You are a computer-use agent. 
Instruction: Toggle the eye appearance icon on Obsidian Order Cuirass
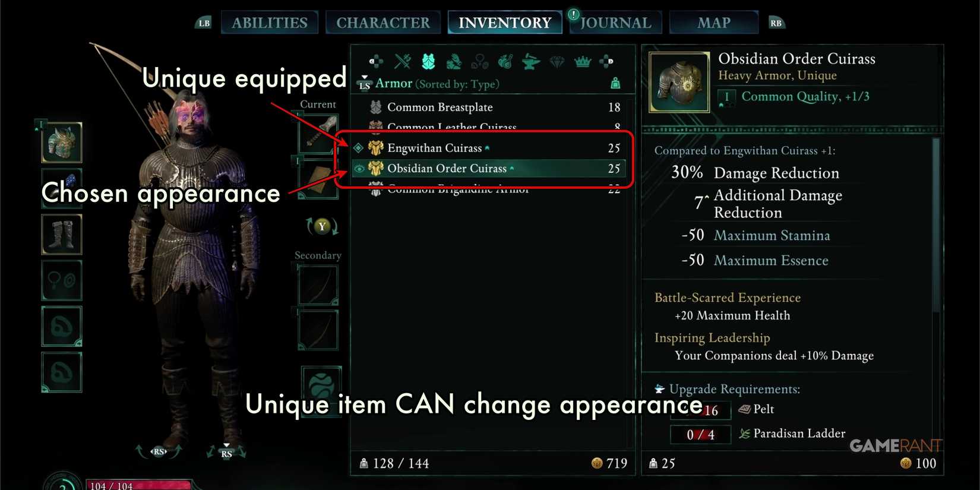pos(359,169)
